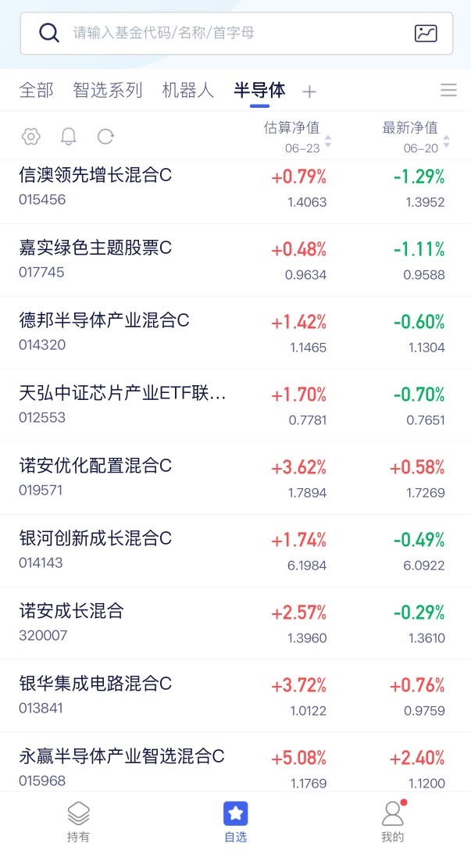Screen dimensions: 471x868
Task: Switch to 全部 tab
Action: (x=37, y=90)
